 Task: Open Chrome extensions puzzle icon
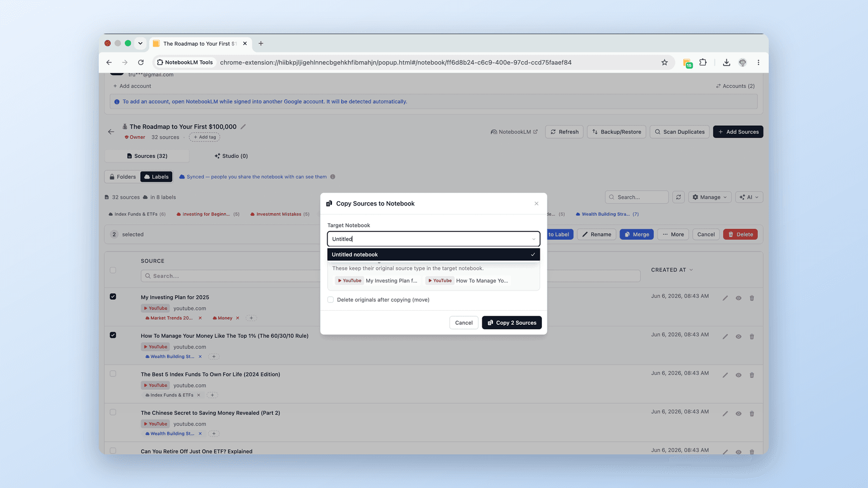[x=703, y=62]
